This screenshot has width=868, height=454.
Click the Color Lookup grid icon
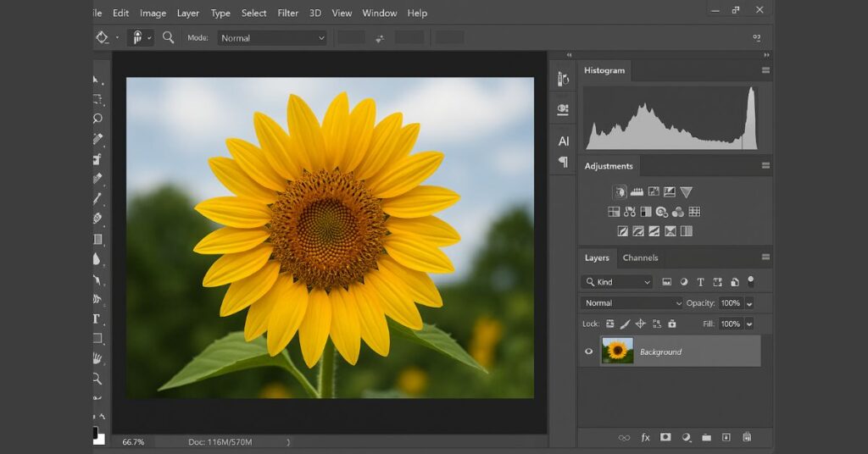(x=694, y=212)
